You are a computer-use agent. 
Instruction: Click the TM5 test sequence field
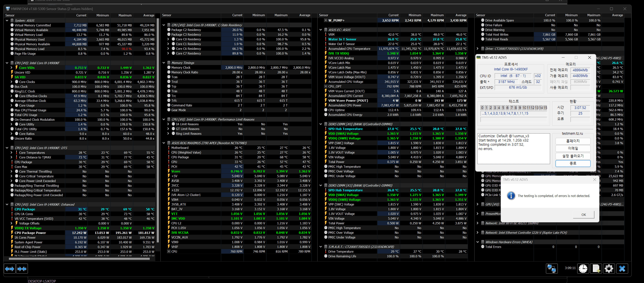coord(513,114)
